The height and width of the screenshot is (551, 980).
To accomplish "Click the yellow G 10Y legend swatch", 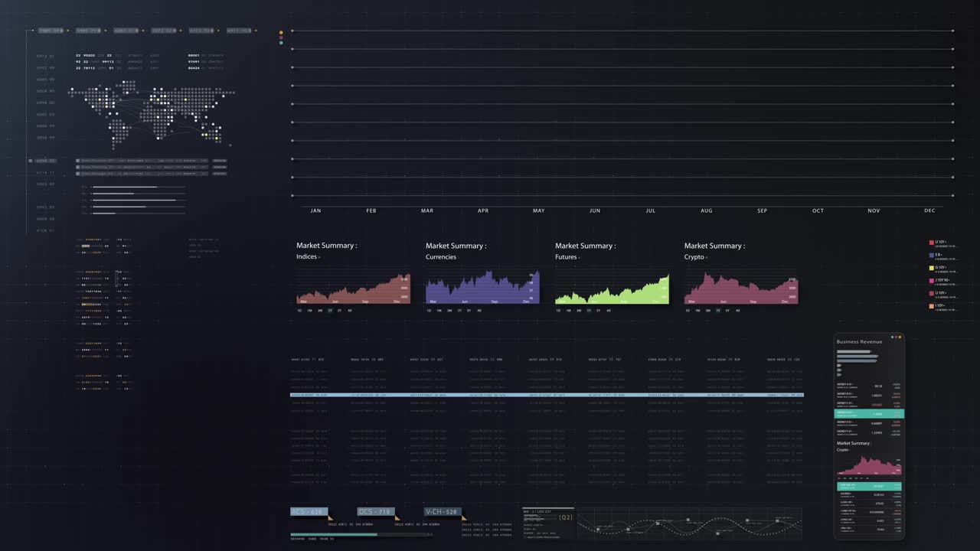I will pyautogui.click(x=932, y=268).
